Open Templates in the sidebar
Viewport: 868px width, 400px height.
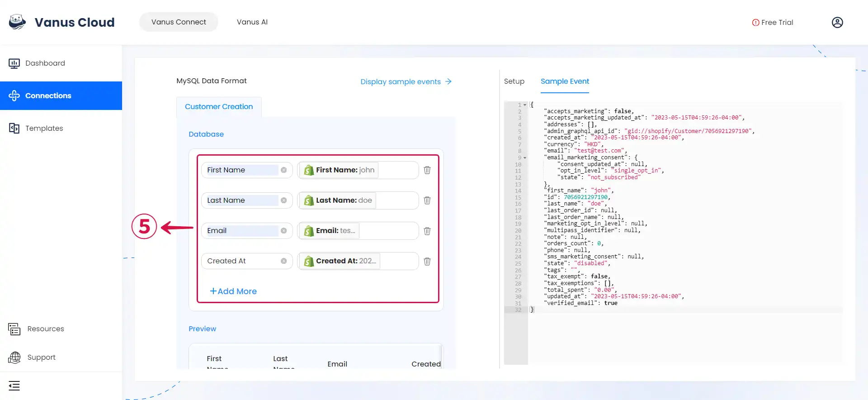pyautogui.click(x=61, y=128)
